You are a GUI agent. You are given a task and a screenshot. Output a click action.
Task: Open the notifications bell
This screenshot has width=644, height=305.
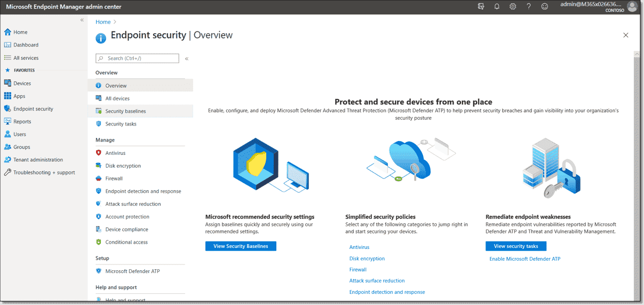click(x=497, y=6)
